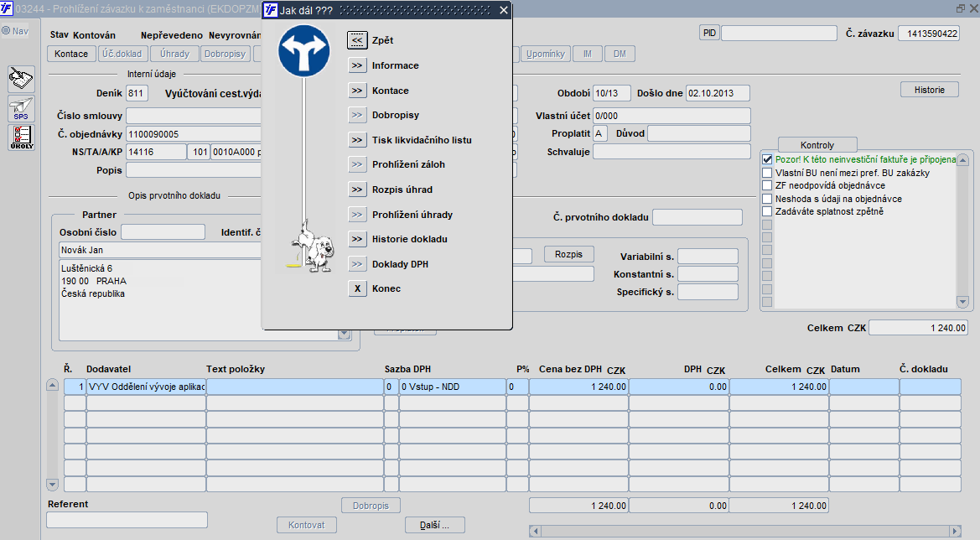Image resolution: width=980 pixels, height=540 pixels.
Task: Open the Kontace tab
Action: click(x=71, y=54)
